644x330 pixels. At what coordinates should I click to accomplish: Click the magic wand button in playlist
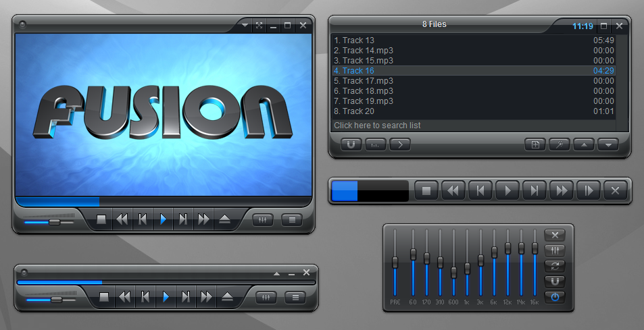coord(560,144)
